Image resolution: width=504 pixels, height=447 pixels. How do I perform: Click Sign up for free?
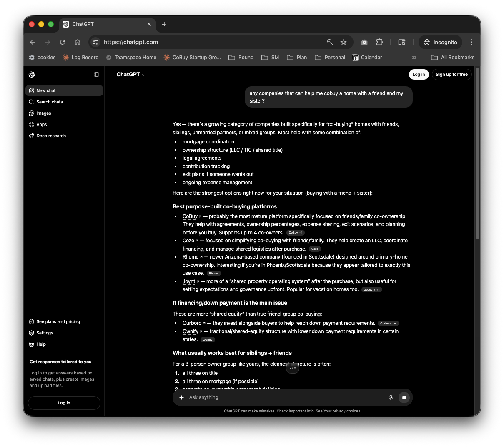tap(451, 74)
